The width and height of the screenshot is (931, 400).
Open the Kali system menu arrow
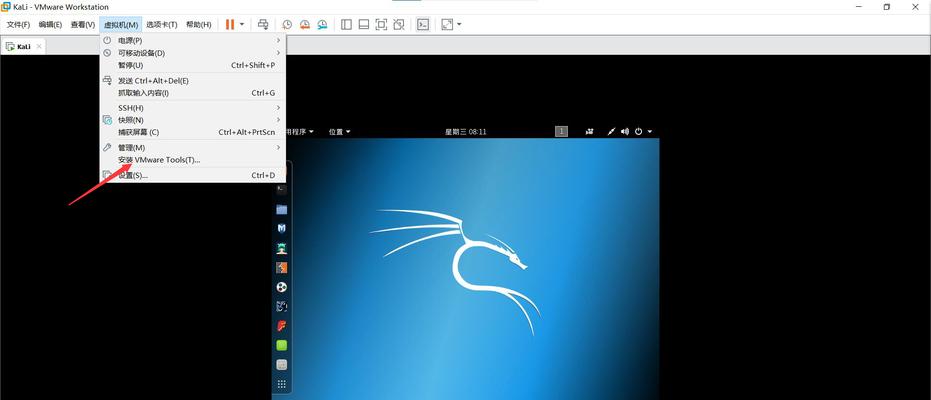tap(650, 132)
